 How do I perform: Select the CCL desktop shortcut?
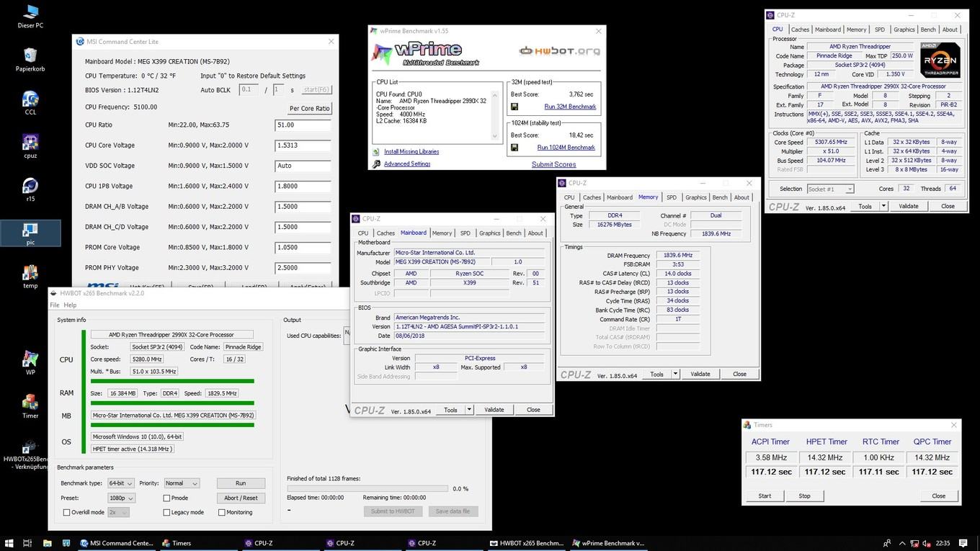point(30,103)
